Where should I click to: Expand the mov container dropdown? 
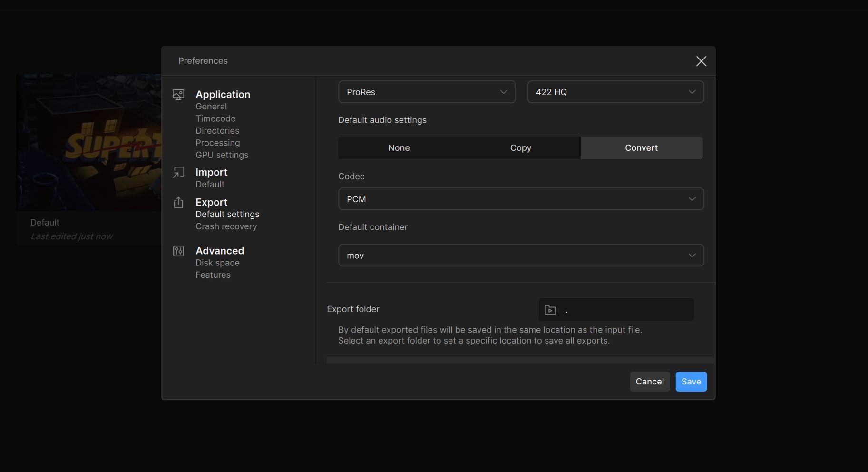520,256
